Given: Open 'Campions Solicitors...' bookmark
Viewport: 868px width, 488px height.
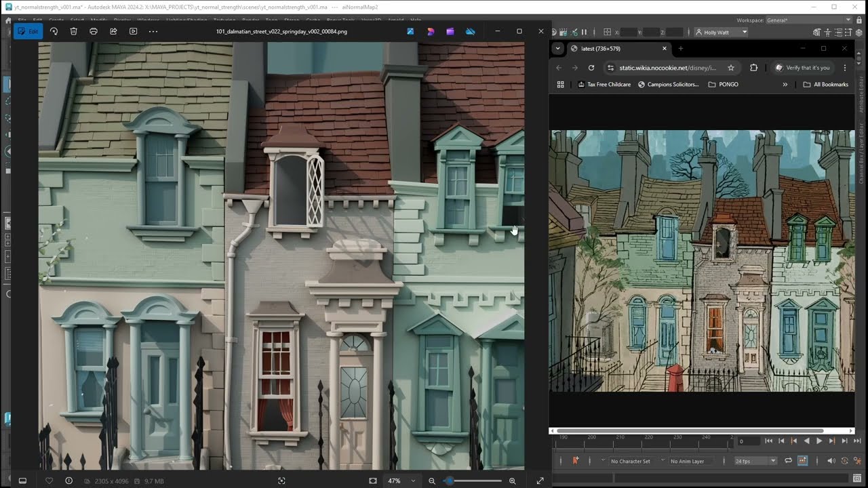Looking at the screenshot, I should [x=669, y=85].
